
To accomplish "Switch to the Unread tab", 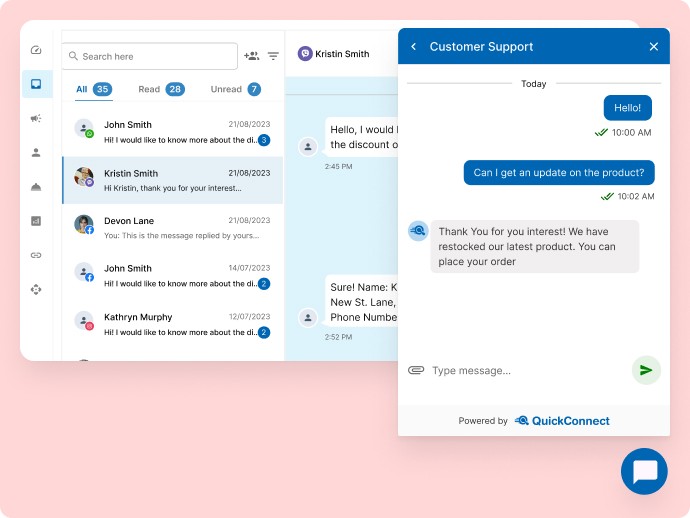I will (235, 89).
